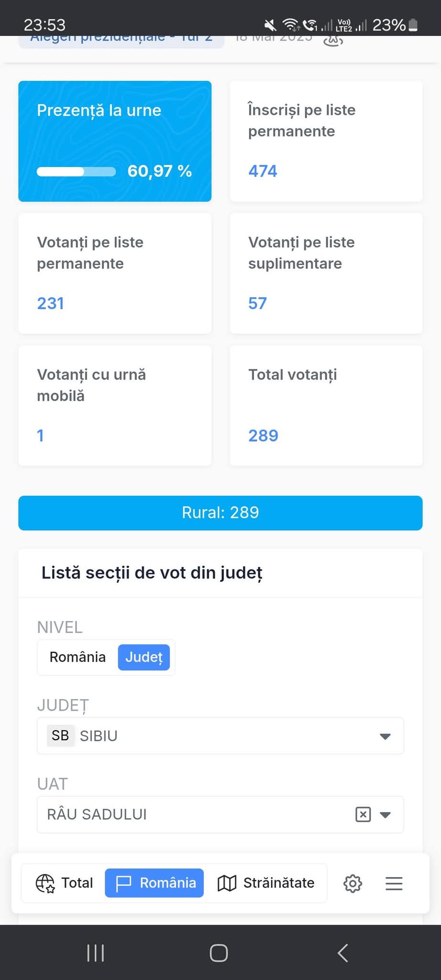The height and width of the screenshot is (980, 441).
Task: Select the Județ level toggle
Action: pyautogui.click(x=143, y=657)
